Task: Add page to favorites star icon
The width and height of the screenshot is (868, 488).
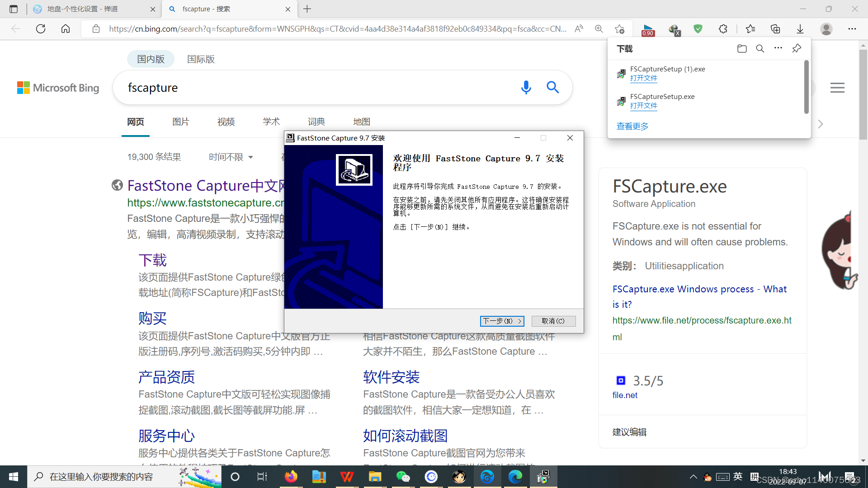Action: tap(619, 29)
